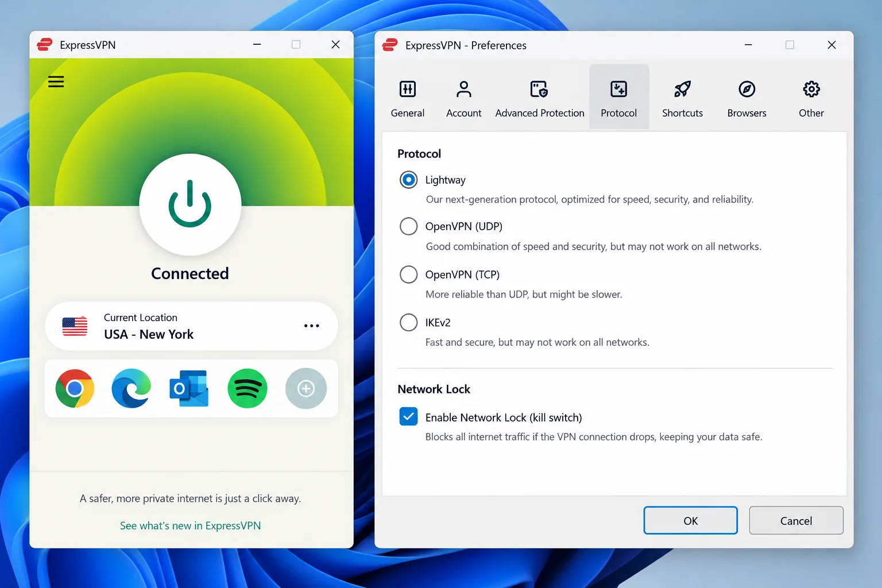Image resolution: width=882 pixels, height=588 pixels.
Task: Toggle Enable Network Lock checkbox
Action: pyautogui.click(x=408, y=416)
